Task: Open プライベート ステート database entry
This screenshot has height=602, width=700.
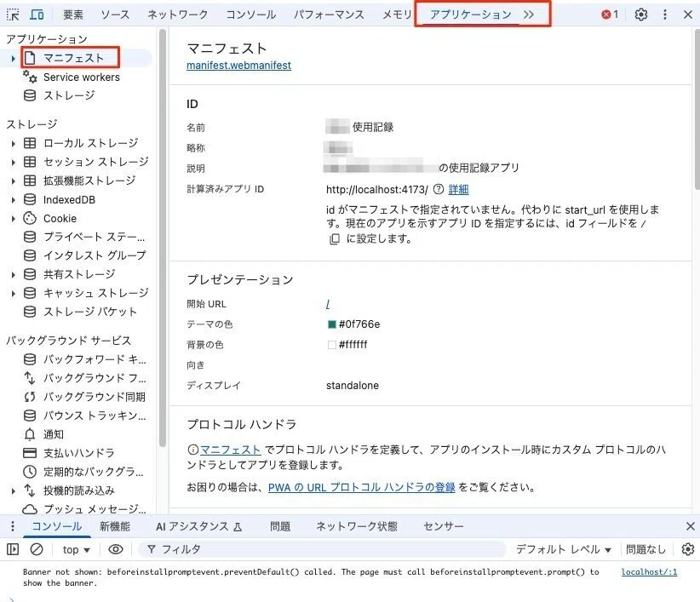Action: pyautogui.click(x=84, y=237)
